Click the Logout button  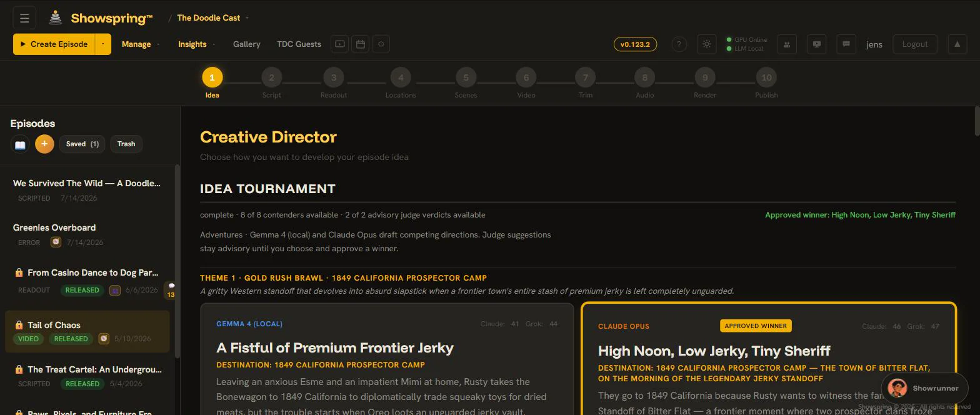(915, 44)
